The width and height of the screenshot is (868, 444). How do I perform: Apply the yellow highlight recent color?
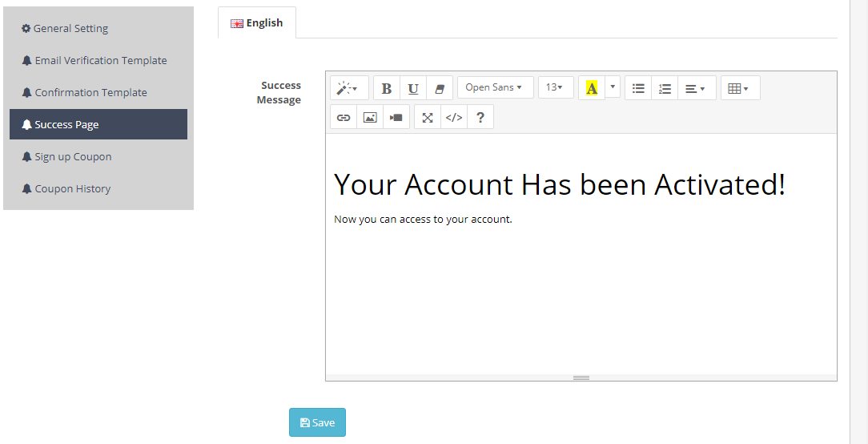(x=592, y=88)
